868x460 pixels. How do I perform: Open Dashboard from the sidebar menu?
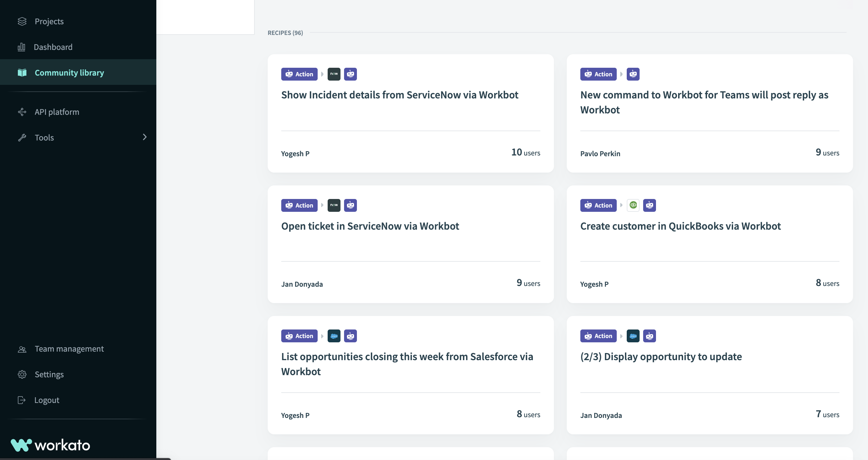click(x=53, y=47)
